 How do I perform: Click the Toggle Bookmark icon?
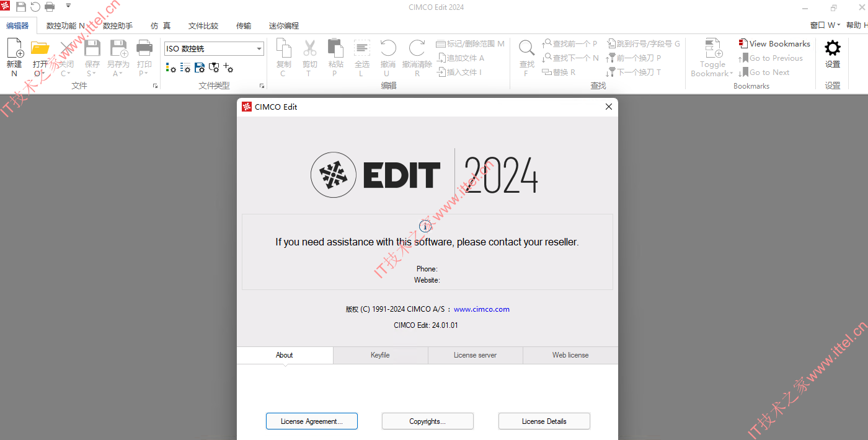click(x=713, y=48)
